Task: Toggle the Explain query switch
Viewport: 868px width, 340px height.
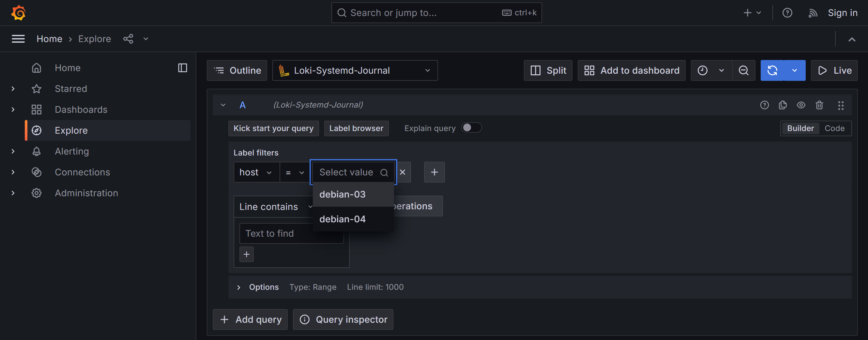Action: (471, 128)
